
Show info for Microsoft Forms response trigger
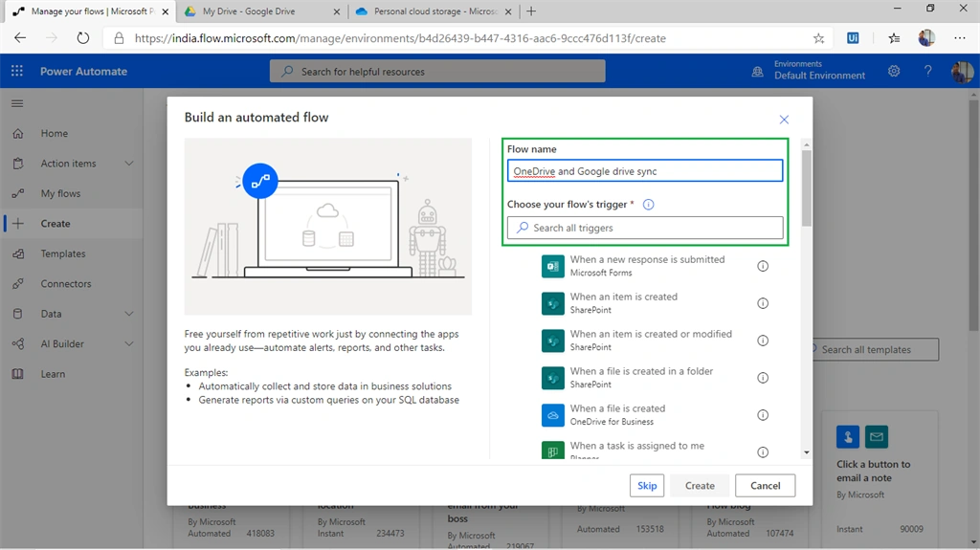click(x=763, y=266)
